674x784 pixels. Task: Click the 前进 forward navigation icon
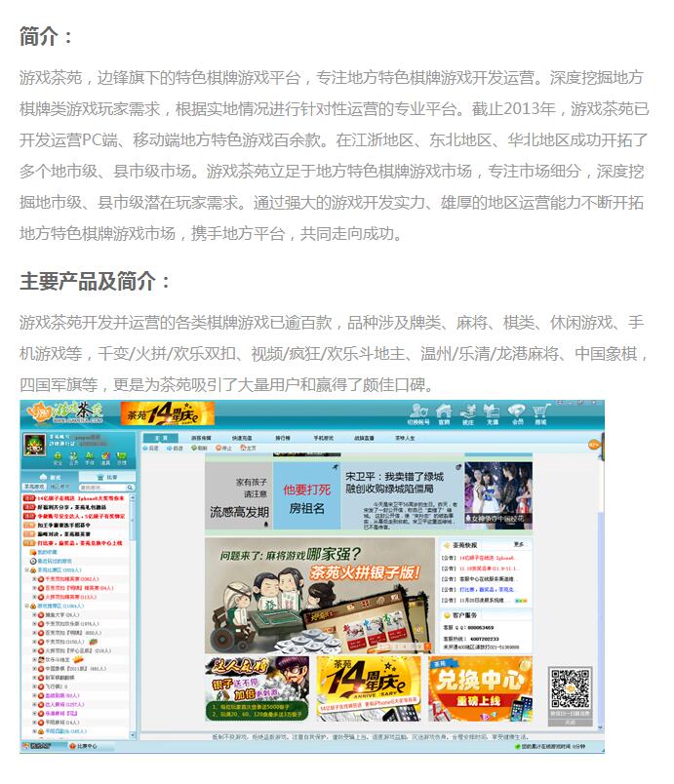170,448
